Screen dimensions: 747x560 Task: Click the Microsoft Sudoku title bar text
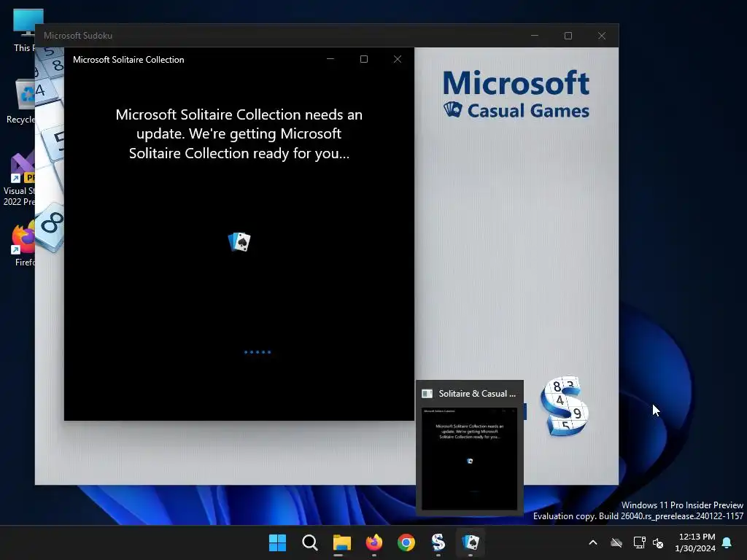(78, 36)
